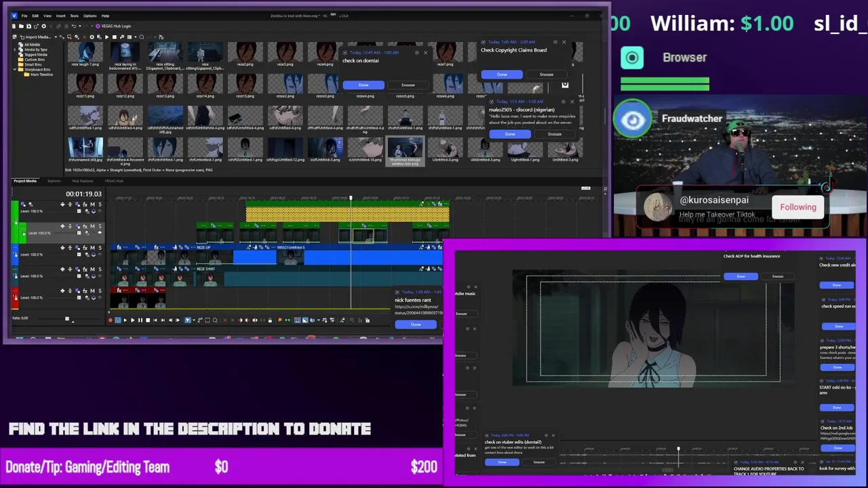Mute the blue video track
This screenshot has width=868, height=488.
pos(92,247)
